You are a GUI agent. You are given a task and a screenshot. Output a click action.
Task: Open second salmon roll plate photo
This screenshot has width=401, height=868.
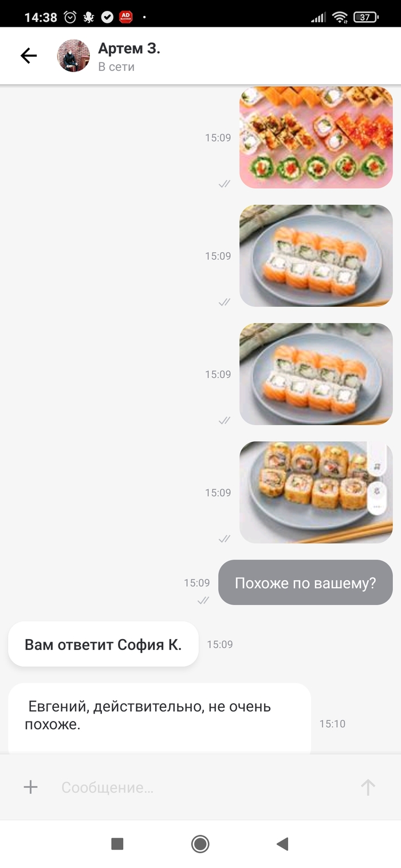pos(316,374)
